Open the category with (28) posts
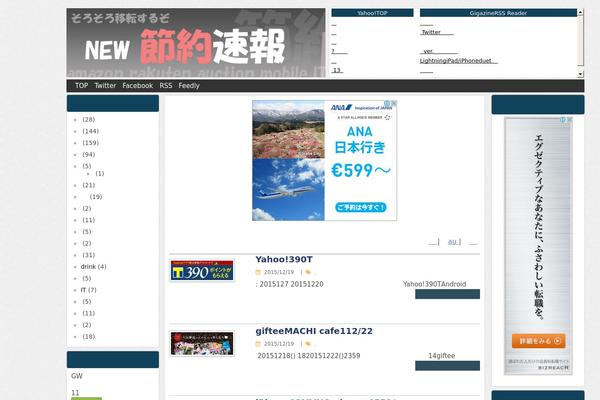 pyautogui.click(x=88, y=119)
